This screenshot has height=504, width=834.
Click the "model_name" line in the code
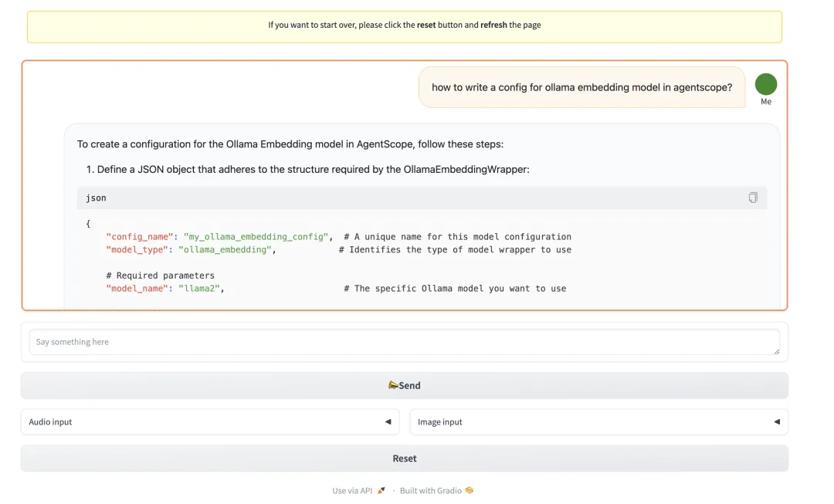click(335, 289)
